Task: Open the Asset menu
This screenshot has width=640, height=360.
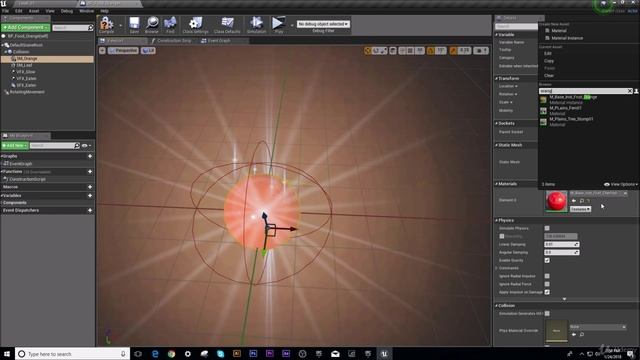Action: 34,11
